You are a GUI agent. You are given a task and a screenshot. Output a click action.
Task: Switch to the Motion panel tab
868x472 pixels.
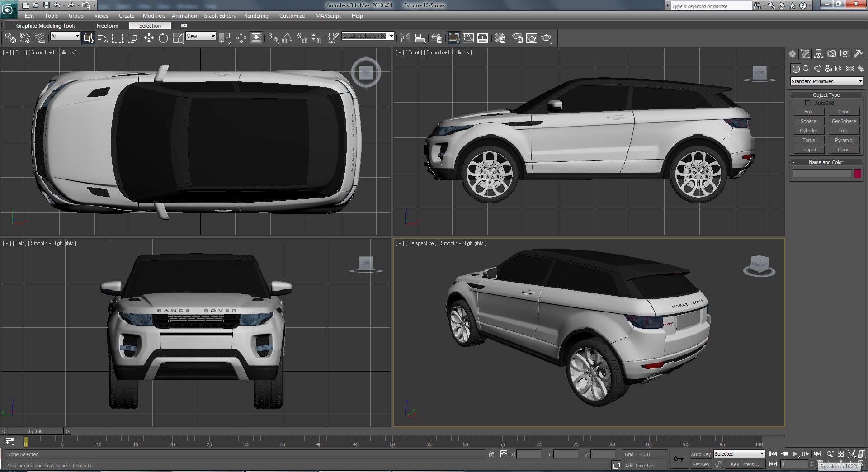point(832,54)
